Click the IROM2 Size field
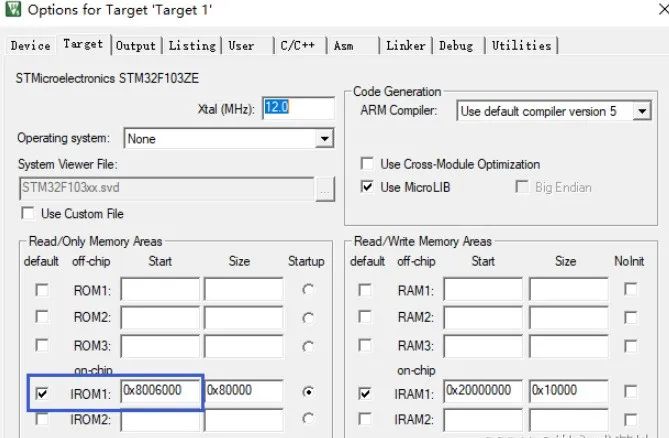 [x=244, y=420]
